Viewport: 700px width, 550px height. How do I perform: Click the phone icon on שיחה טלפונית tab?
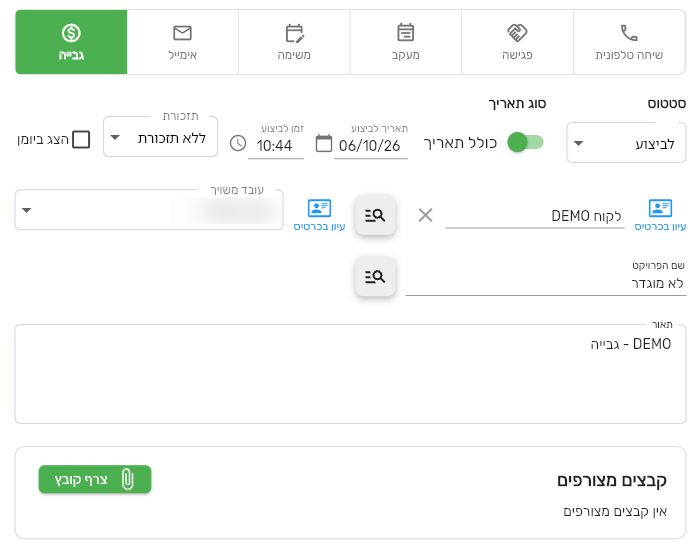pyautogui.click(x=629, y=33)
